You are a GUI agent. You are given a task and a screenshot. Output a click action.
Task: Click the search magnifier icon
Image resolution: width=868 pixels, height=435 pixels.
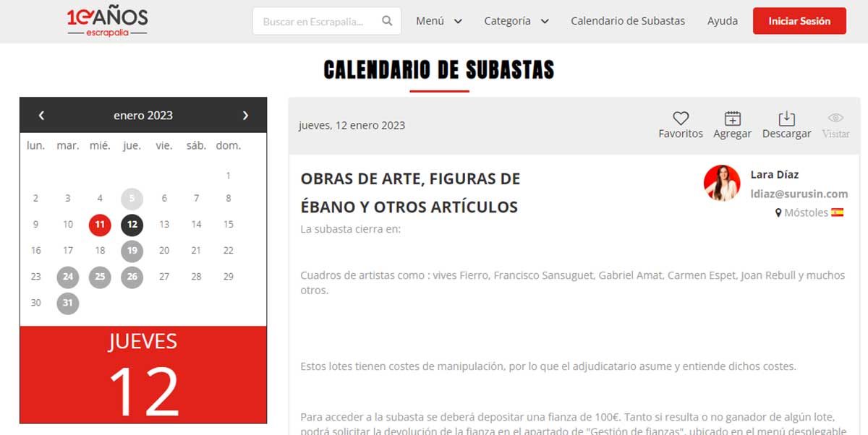(x=388, y=21)
